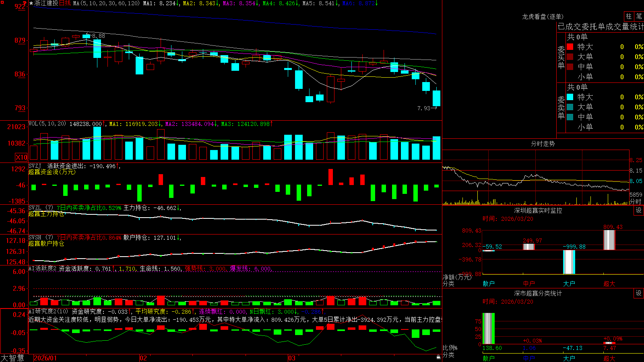Click the dark red 大单 buy order swatch
644x362 pixels.
[570, 57]
